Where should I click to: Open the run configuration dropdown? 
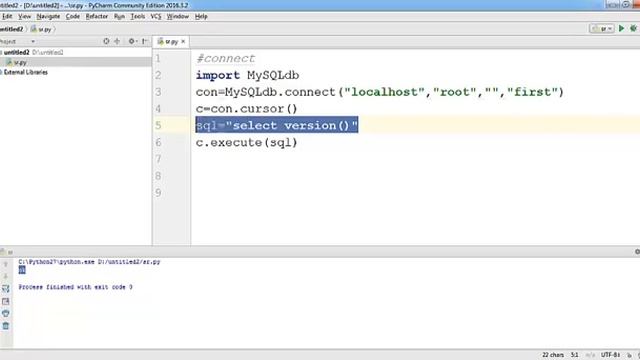[602, 29]
